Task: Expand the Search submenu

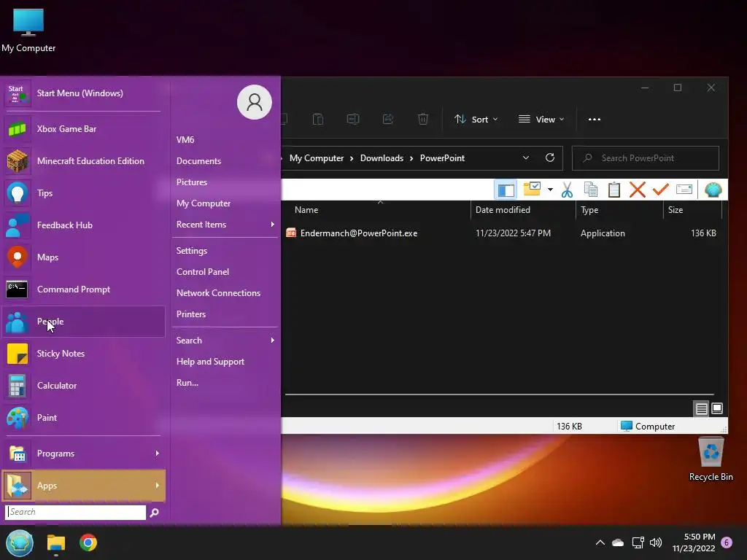Action: [225, 340]
